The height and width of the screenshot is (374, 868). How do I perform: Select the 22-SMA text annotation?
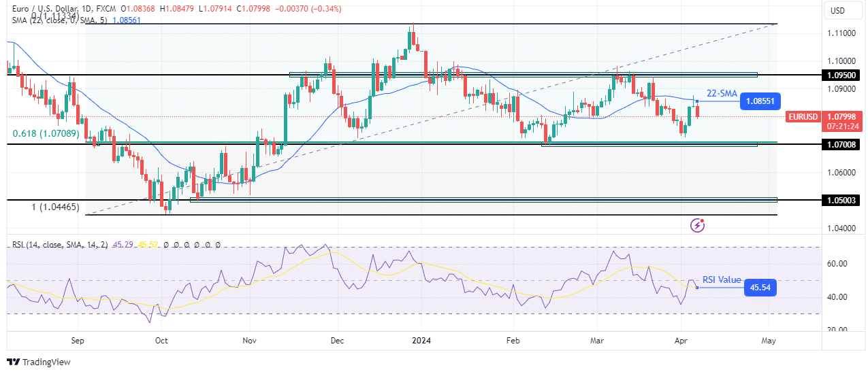[720, 93]
